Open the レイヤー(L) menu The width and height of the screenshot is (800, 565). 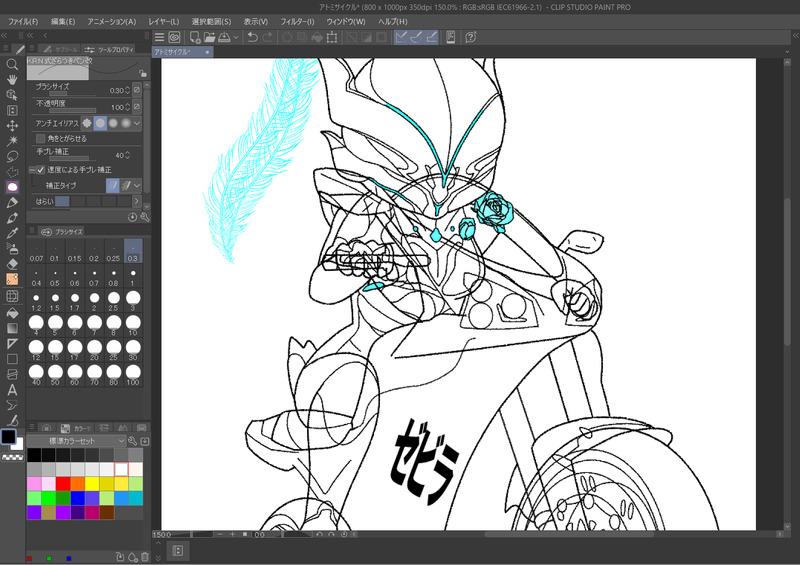pyautogui.click(x=163, y=21)
